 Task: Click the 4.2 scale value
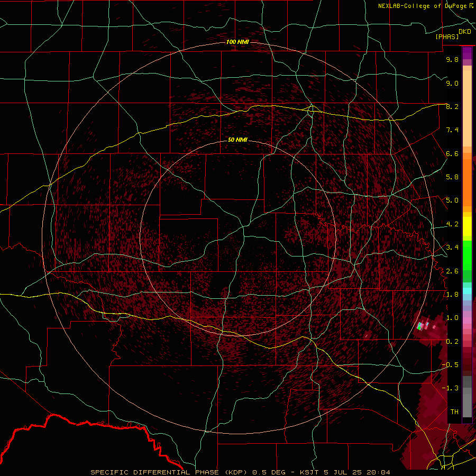[452, 224]
